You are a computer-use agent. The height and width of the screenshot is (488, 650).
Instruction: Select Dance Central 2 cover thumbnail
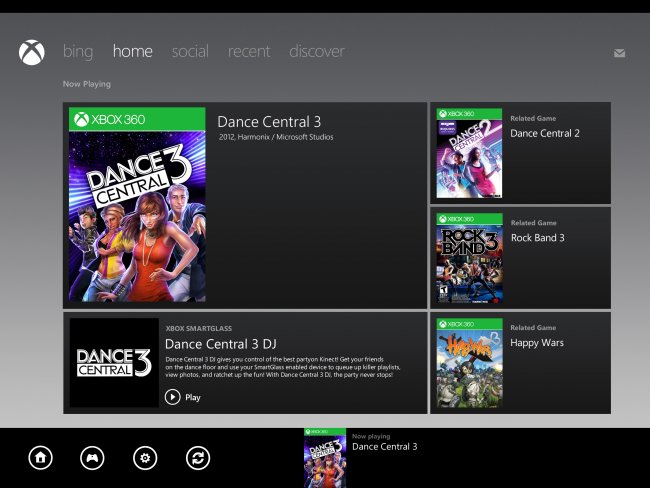469,153
